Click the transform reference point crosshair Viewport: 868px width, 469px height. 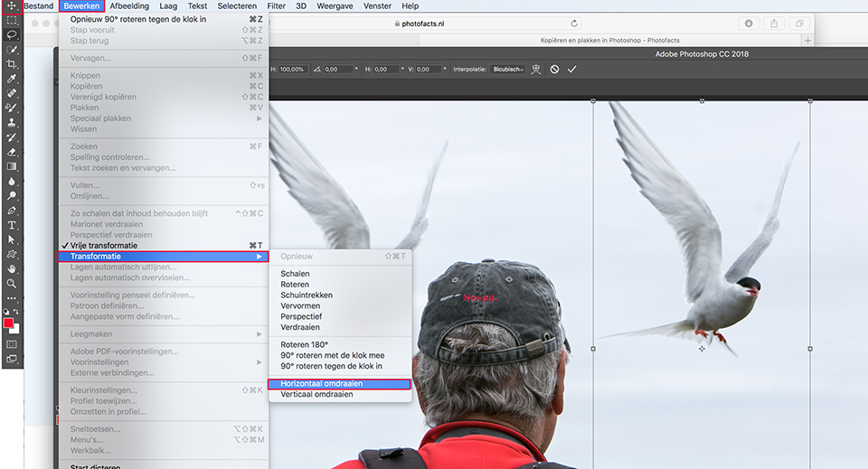(702, 349)
